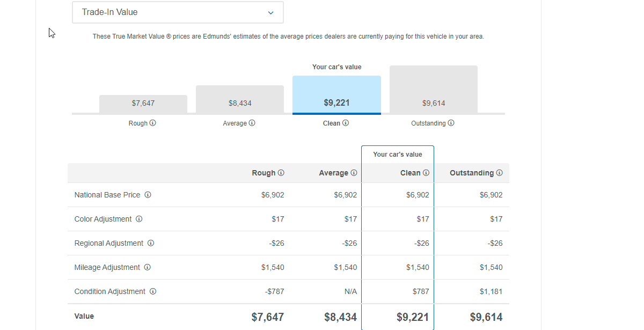The height and width of the screenshot is (330, 644).
Task: Show Color Adjustment info tooltip
Action: (139, 219)
